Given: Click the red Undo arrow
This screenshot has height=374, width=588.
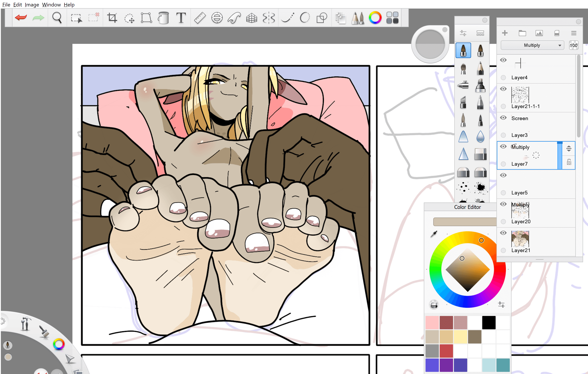Looking at the screenshot, I should tap(21, 18).
